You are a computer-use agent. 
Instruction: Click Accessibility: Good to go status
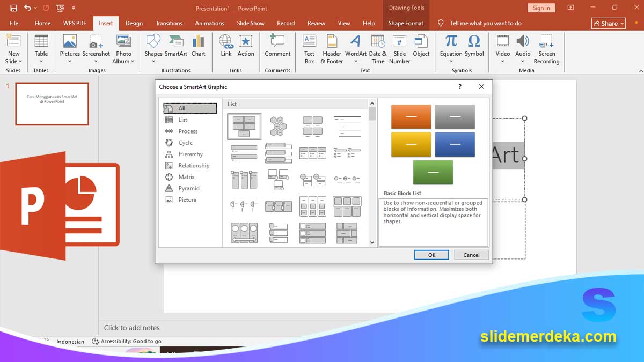[x=127, y=341]
